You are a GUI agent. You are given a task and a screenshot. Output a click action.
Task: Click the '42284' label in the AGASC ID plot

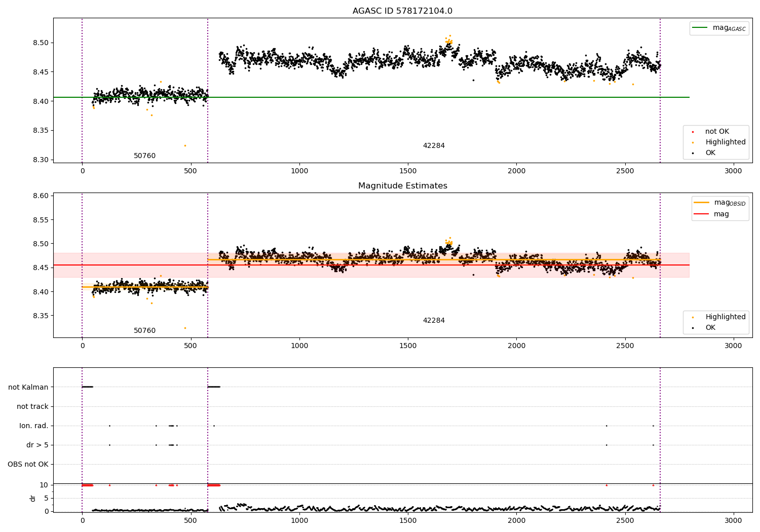434,146
